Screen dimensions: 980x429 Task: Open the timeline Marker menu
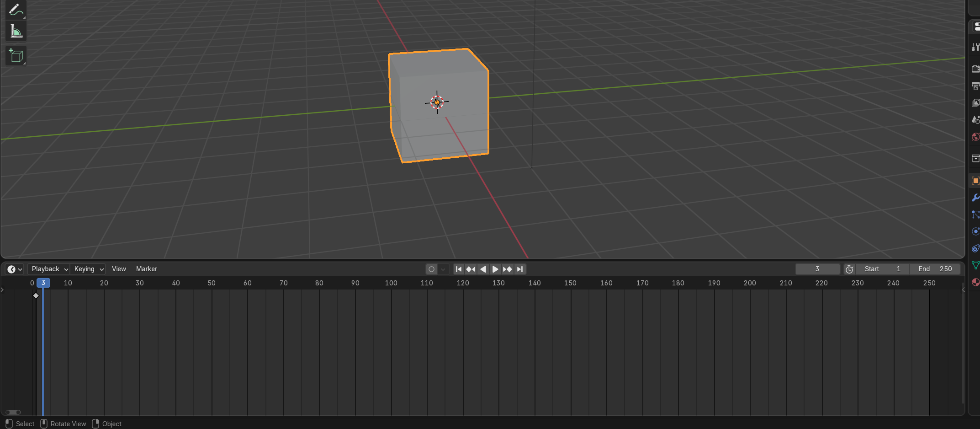[x=146, y=269]
